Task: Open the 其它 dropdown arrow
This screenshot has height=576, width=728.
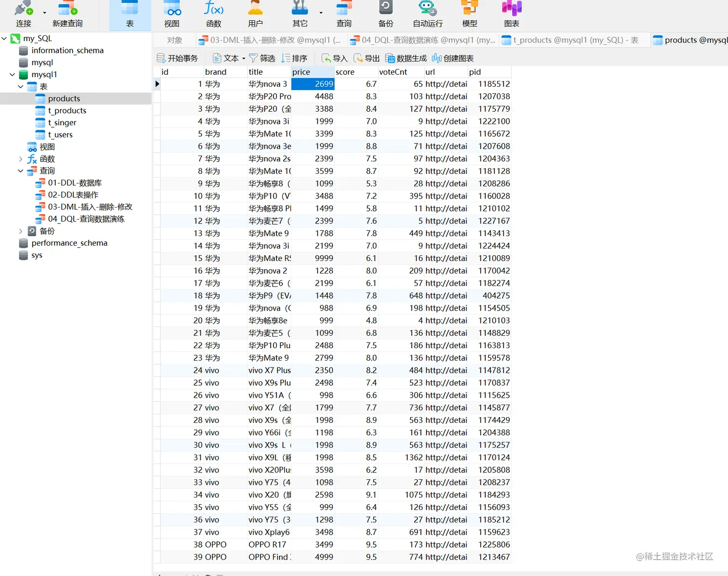Action: pyautogui.click(x=321, y=13)
